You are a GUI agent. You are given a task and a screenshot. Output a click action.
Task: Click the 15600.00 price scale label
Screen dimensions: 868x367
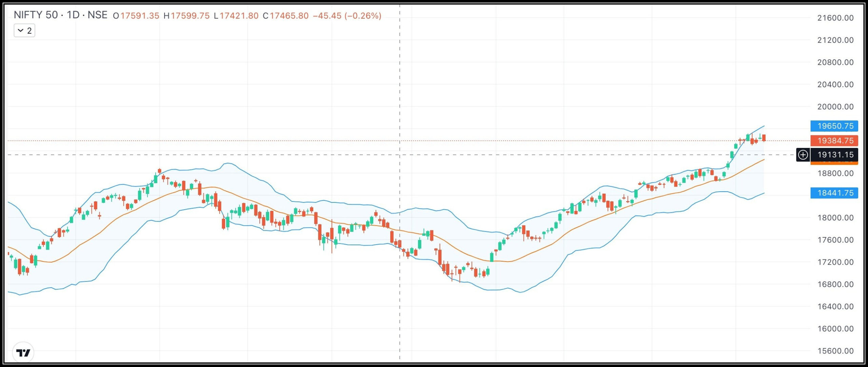tap(835, 351)
